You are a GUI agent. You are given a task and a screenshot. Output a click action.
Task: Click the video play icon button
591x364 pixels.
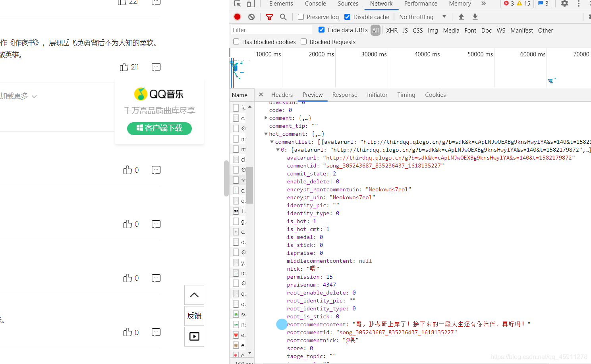point(194,337)
